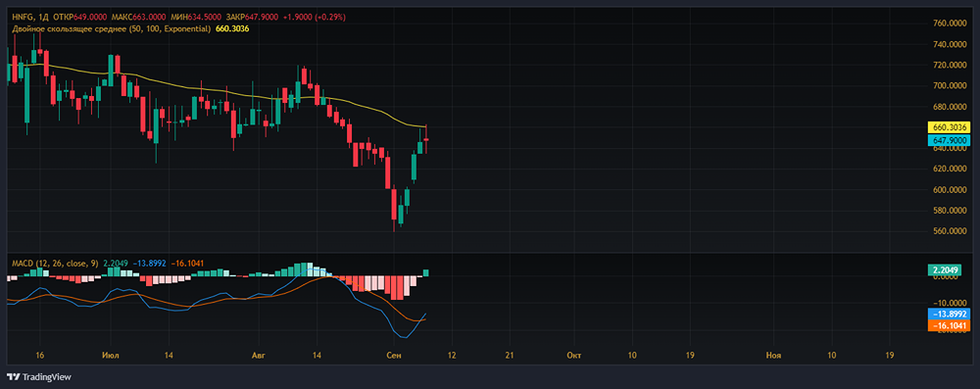Click the Ноя label on time axis
Image resolution: width=980 pixels, height=389 pixels.
pyautogui.click(x=773, y=355)
